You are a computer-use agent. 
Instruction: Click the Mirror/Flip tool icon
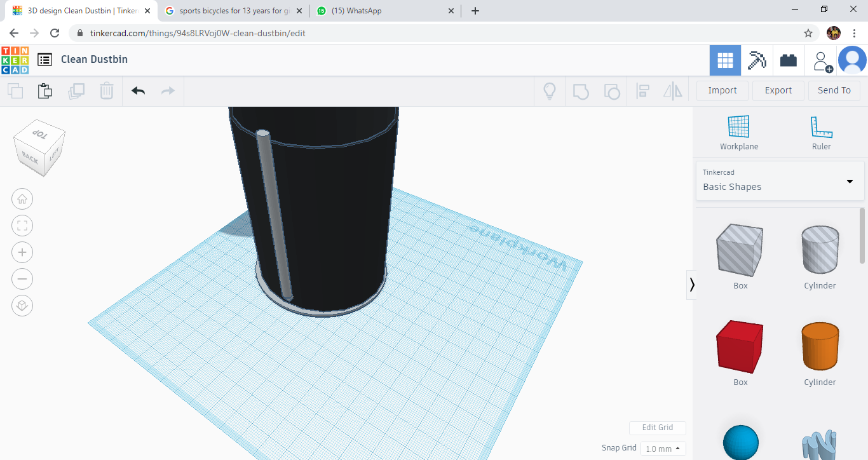point(672,91)
